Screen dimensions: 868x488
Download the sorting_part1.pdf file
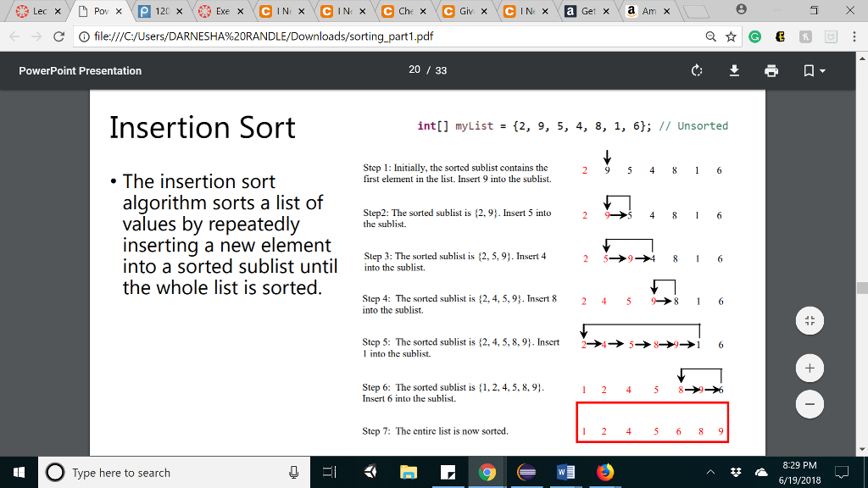click(734, 71)
